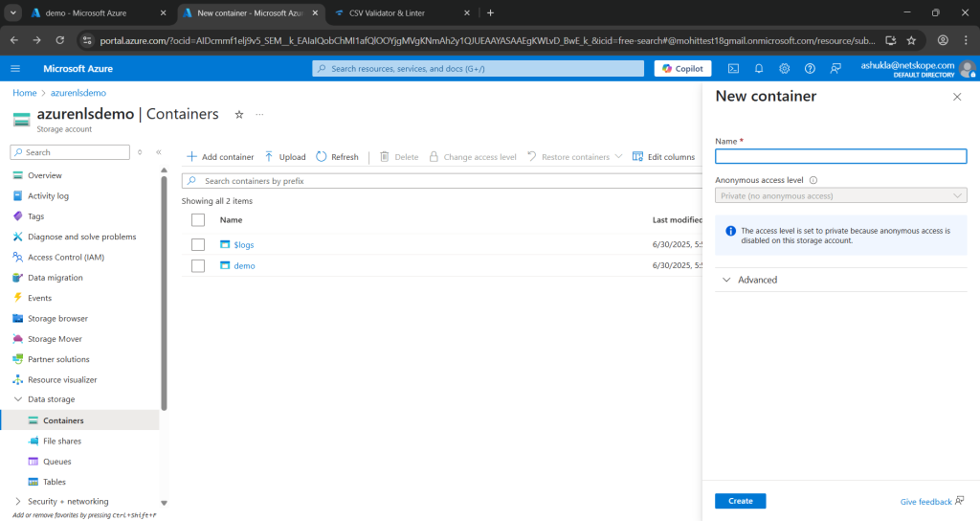Click the sidebar expand/collapse diamond icon
The image size is (980, 521).
tap(140, 152)
